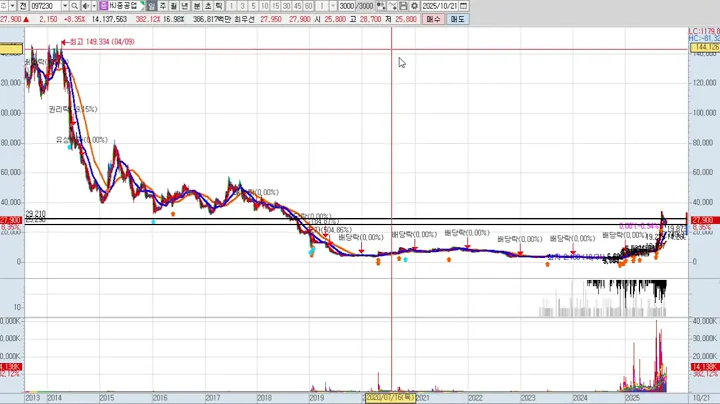
Task: Click the indicator nodes icon after 3000/3000
Action: tap(381, 6)
